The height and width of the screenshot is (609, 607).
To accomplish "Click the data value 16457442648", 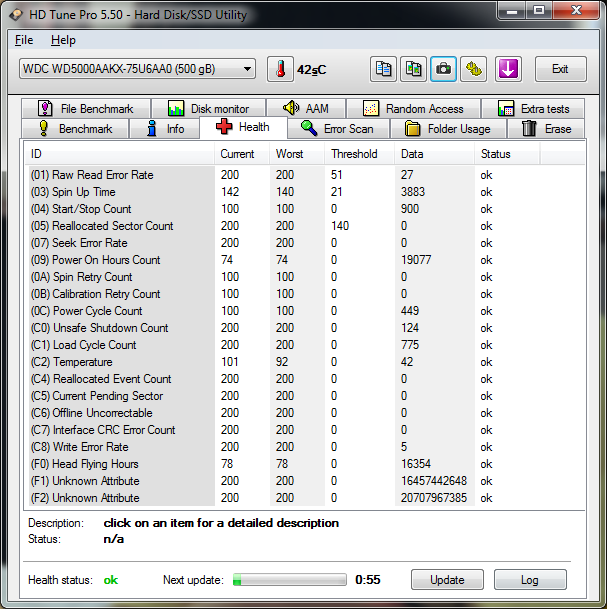I will (x=434, y=481).
